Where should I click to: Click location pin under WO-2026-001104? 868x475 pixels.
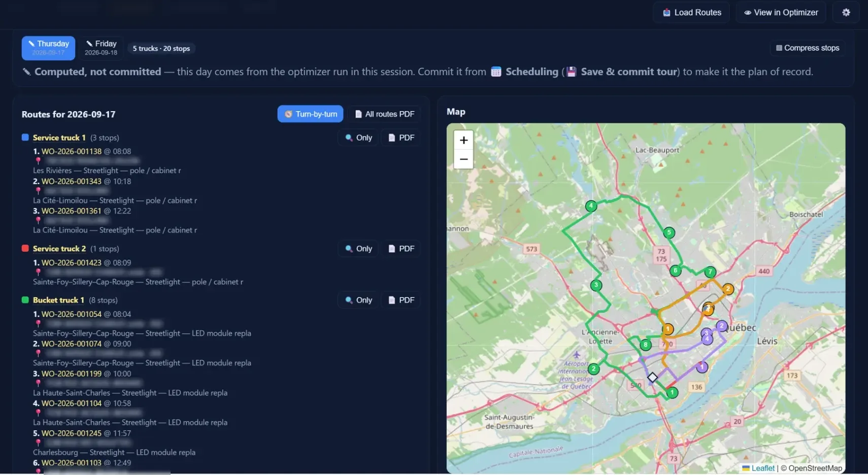(x=38, y=413)
